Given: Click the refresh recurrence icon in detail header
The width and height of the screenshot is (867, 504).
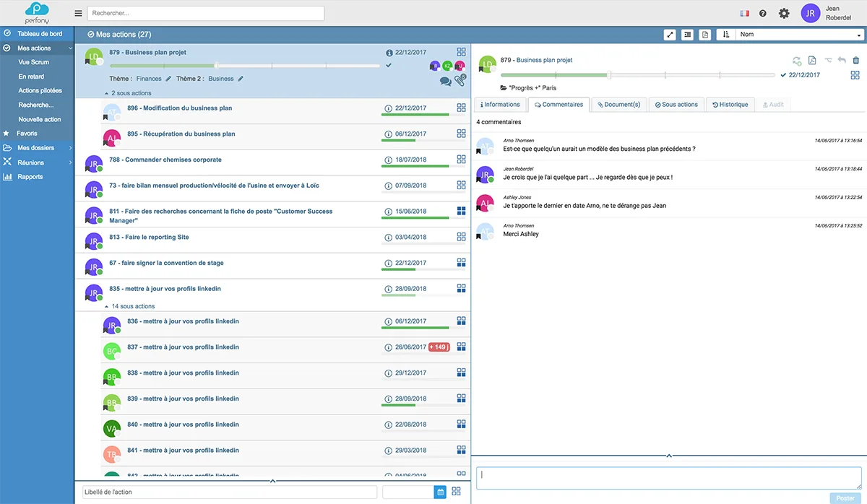Looking at the screenshot, I should [797, 61].
